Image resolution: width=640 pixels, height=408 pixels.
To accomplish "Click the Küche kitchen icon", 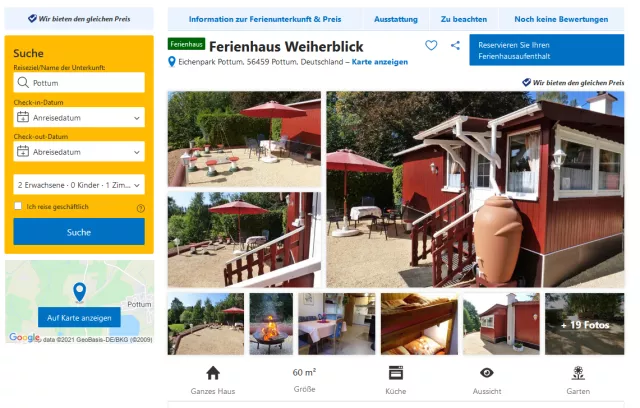I will (396, 373).
